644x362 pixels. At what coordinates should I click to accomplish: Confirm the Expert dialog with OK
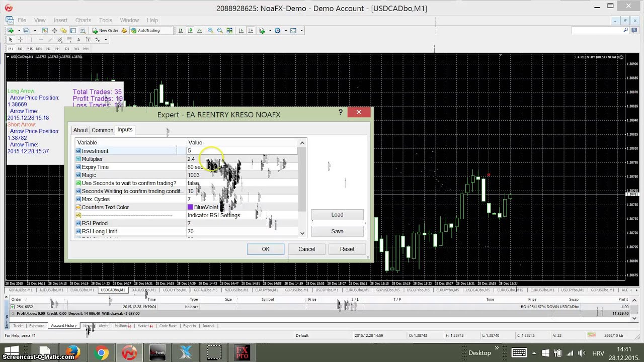(x=266, y=249)
